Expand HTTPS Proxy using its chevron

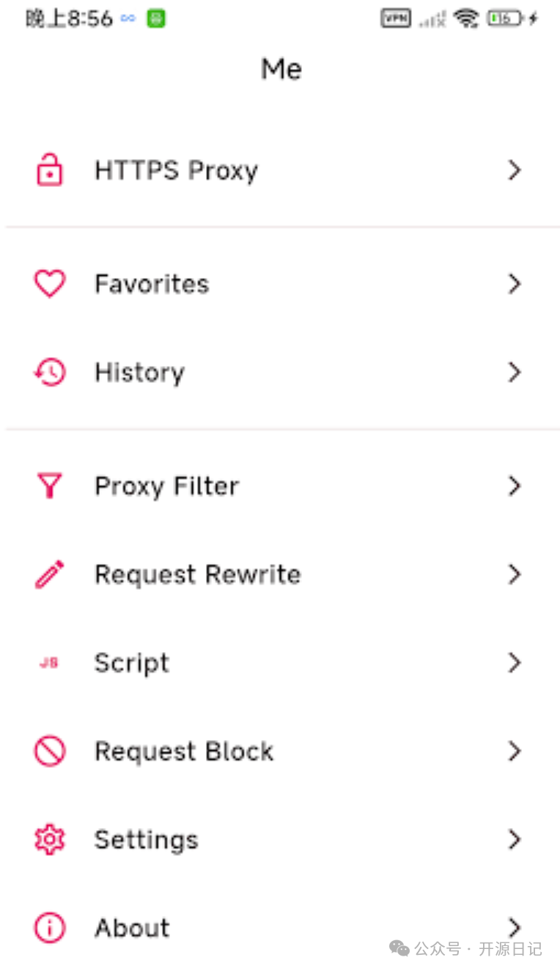click(x=515, y=170)
